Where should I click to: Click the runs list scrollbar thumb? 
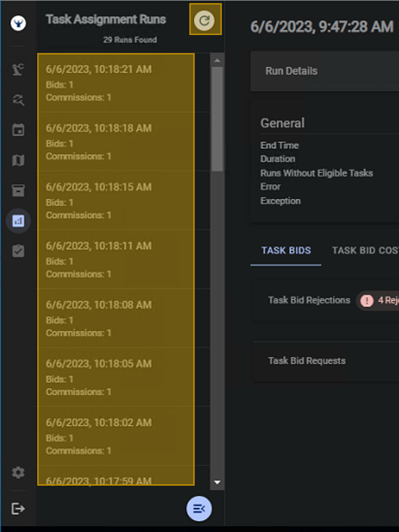pyautogui.click(x=217, y=119)
